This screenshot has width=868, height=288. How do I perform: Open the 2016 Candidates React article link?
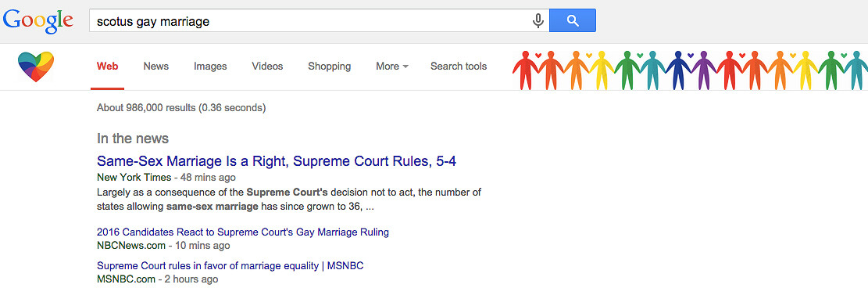tap(243, 232)
